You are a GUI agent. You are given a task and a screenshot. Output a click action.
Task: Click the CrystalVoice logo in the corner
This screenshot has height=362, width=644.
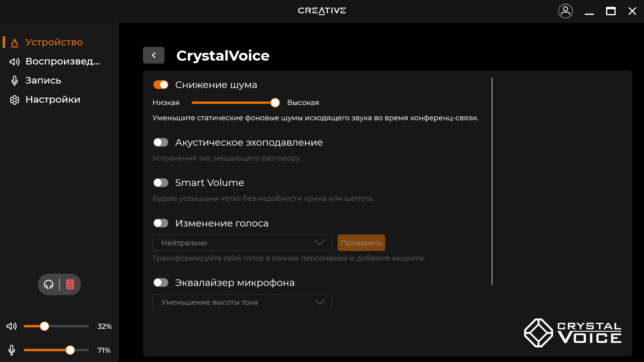point(572,333)
